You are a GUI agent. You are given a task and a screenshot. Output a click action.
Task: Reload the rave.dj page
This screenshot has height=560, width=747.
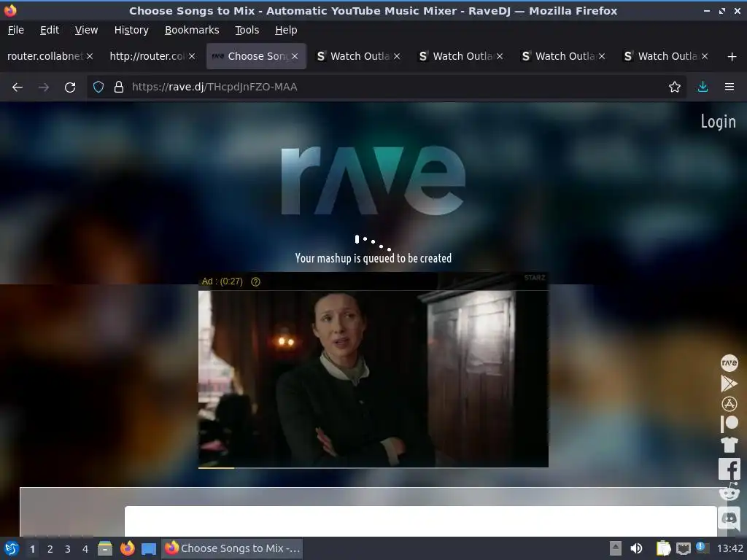(x=70, y=87)
